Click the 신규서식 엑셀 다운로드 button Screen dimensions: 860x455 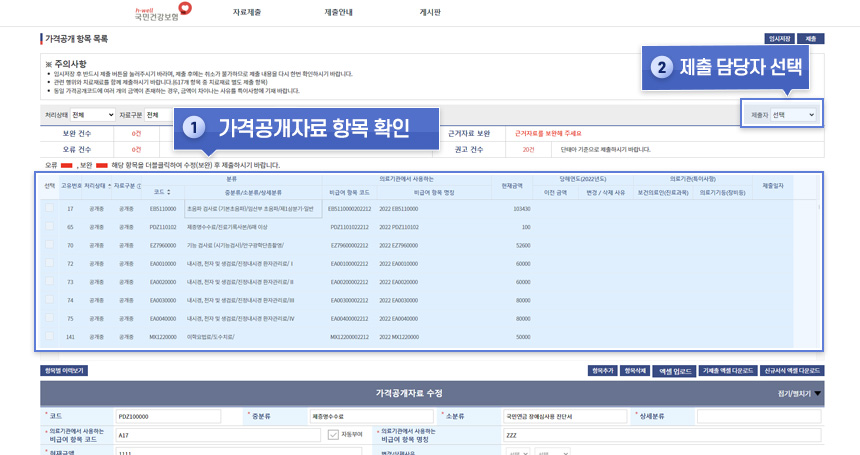792,371
